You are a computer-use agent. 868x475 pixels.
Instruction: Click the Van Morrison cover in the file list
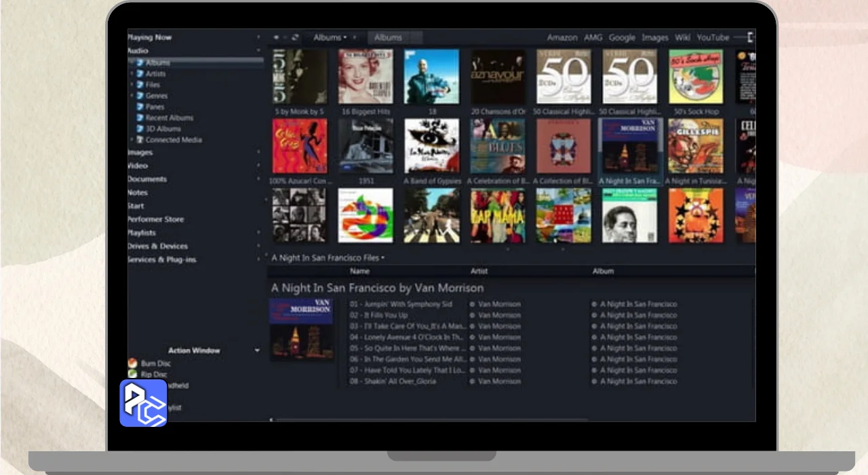click(x=301, y=329)
